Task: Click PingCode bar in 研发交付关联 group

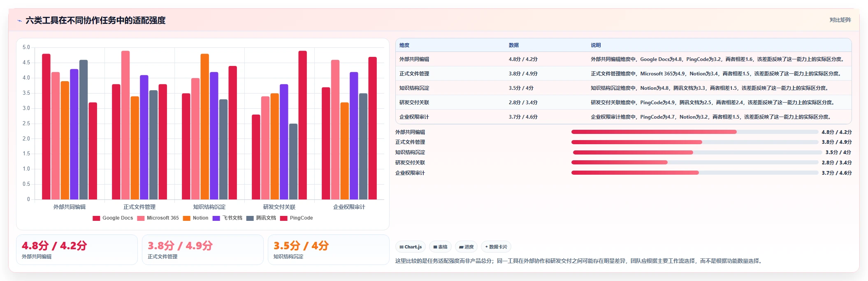Action: pyautogui.click(x=303, y=125)
